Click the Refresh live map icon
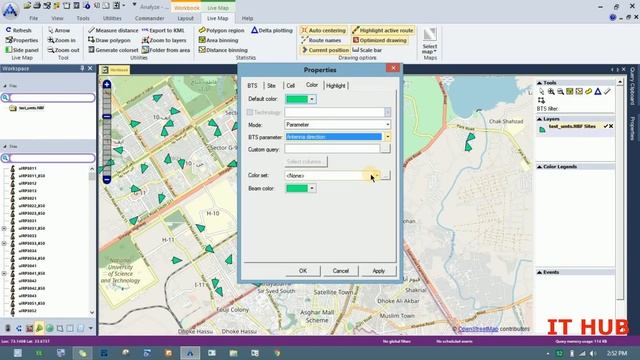Image resolution: width=640 pixels, height=360 pixels. click(x=8, y=30)
